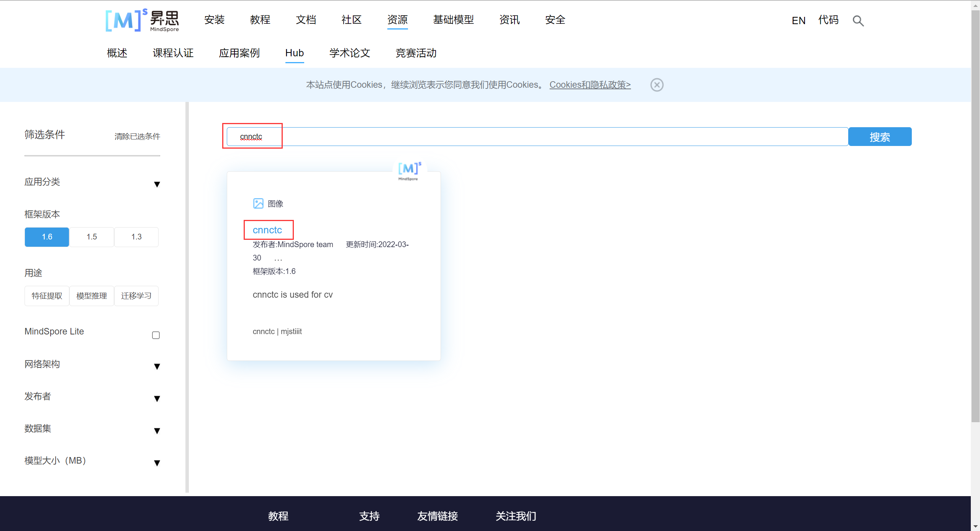The image size is (980, 531).
Task: Select framework version 1.5
Action: click(x=92, y=237)
